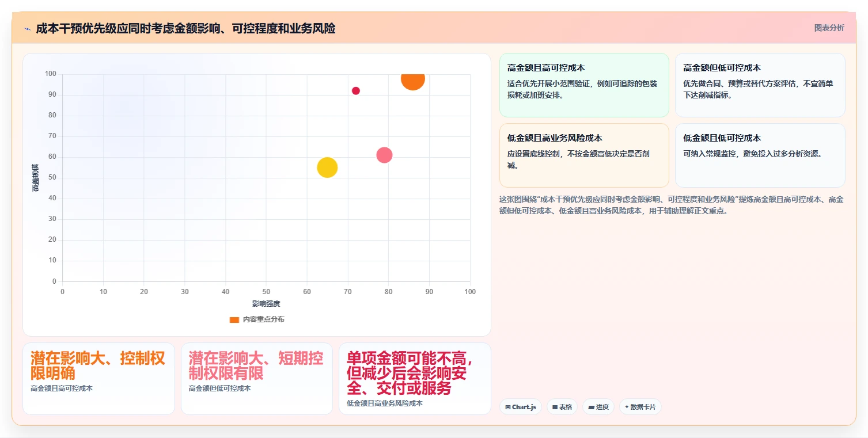Toggle the 内容重点分布 legend label
Image resolution: width=868 pixels, height=438 pixels.
(263, 319)
